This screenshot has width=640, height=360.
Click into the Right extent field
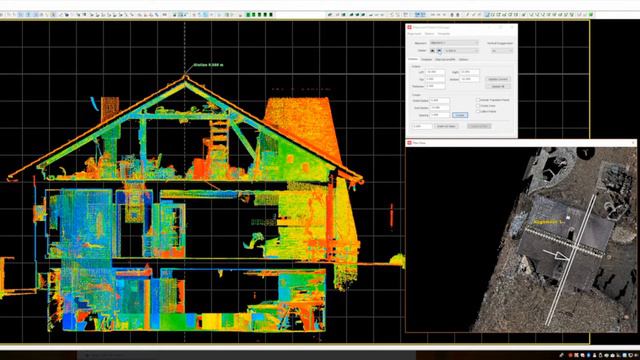(x=469, y=72)
